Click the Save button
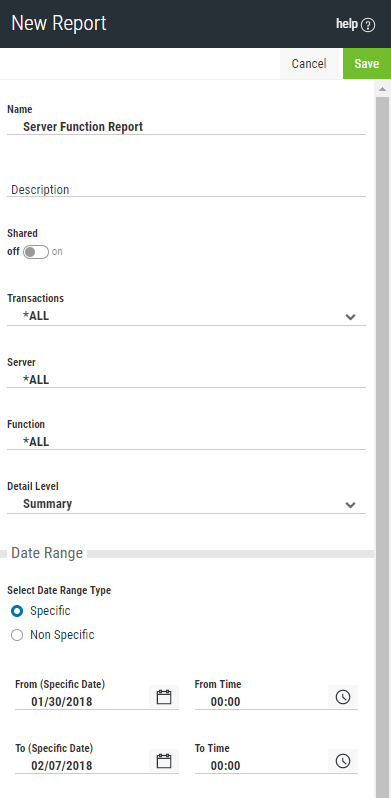391x798 pixels. pyautogui.click(x=367, y=64)
